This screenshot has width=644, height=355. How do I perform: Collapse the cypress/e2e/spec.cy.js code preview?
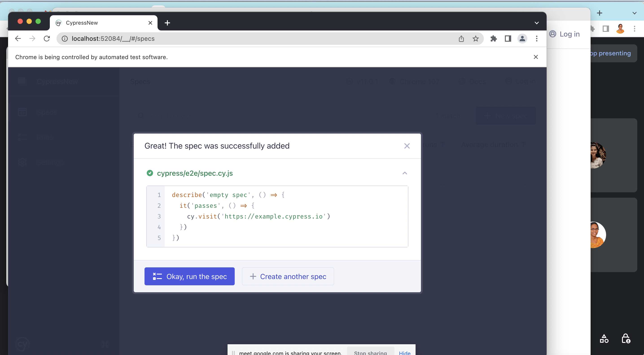pos(405,173)
